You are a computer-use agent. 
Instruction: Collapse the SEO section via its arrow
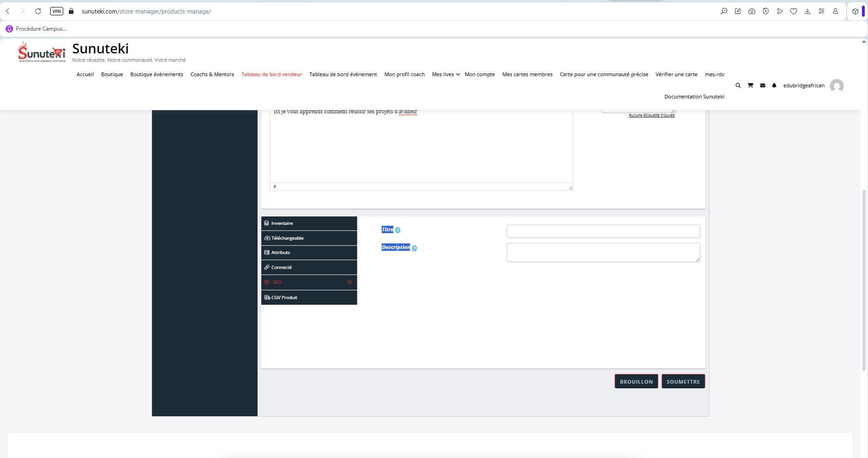(x=350, y=282)
